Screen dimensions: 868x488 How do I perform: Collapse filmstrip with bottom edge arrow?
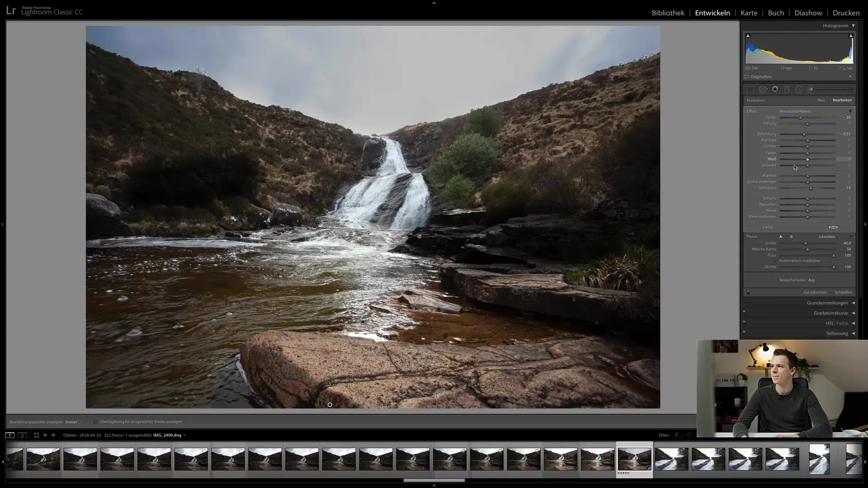click(434, 485)
